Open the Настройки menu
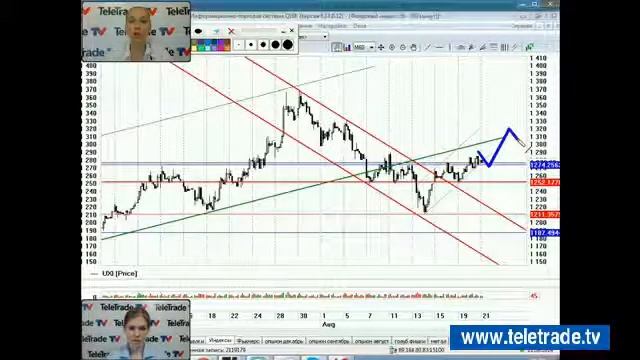The image size is (640, 360). (x=332, y=26)
